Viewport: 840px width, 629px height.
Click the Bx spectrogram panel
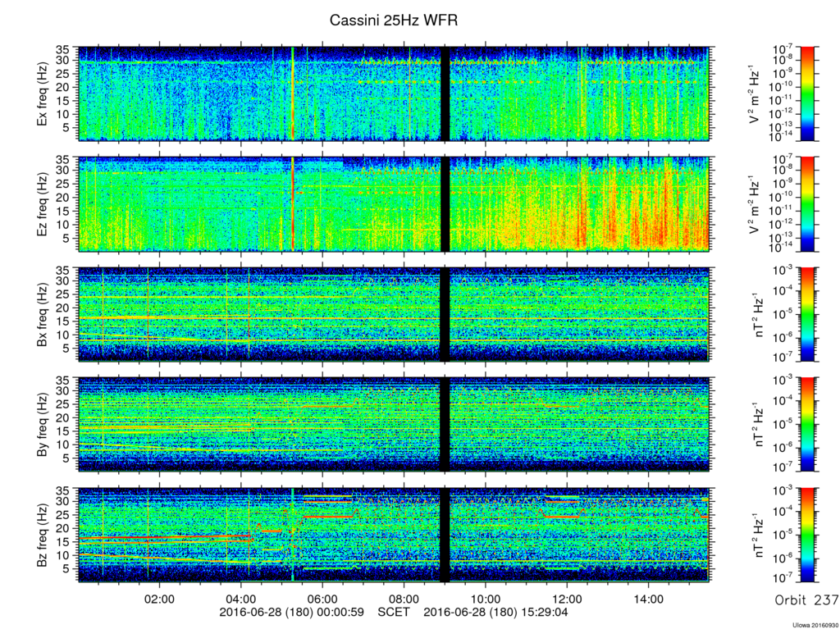[394, 314]
